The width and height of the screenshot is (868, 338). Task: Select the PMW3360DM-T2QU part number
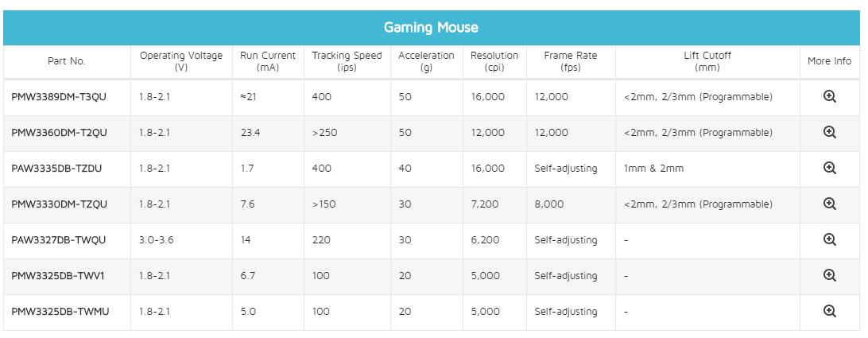click(x=59, y=133)
